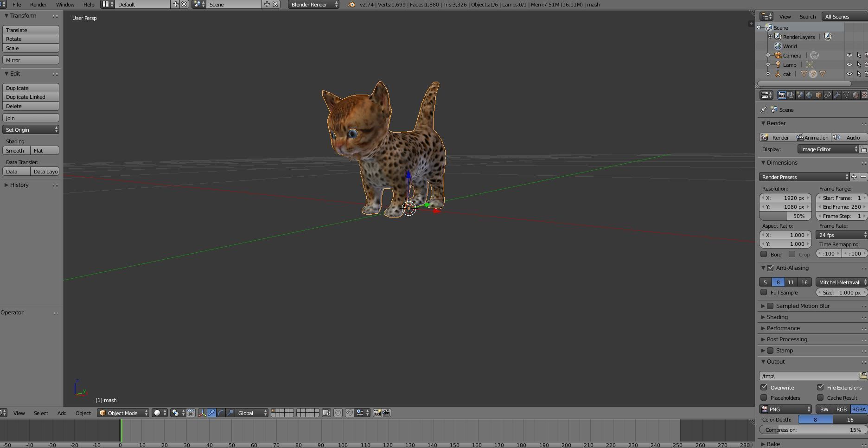Select the rotate manipulator arc icon

coord(221,413)
